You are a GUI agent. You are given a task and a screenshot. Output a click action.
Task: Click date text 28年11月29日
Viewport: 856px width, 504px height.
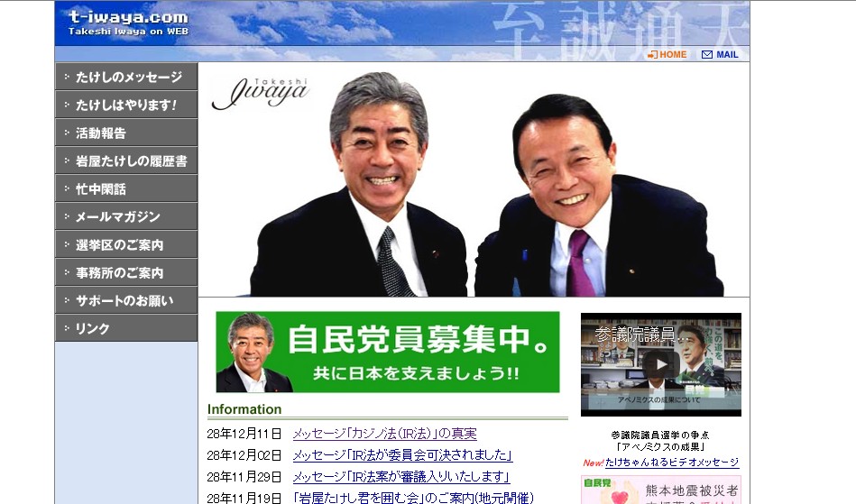(x=244, y=477)
